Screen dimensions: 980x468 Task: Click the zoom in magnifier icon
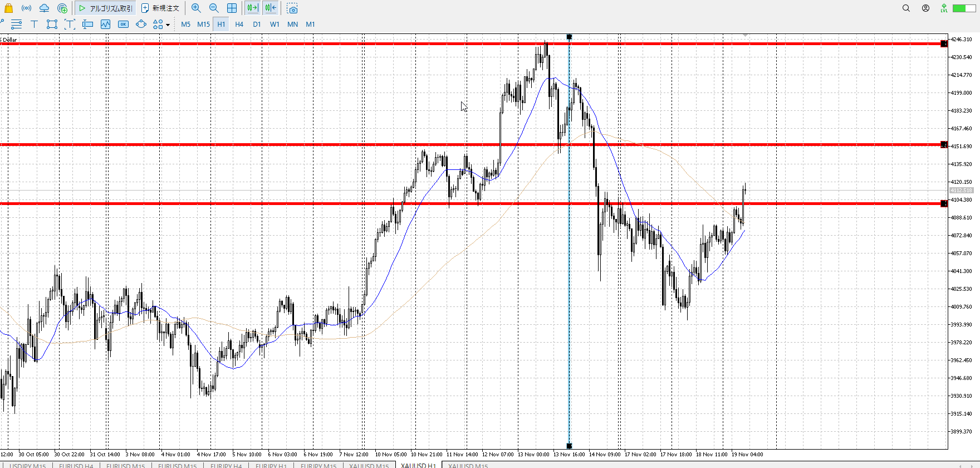[196, 8]
